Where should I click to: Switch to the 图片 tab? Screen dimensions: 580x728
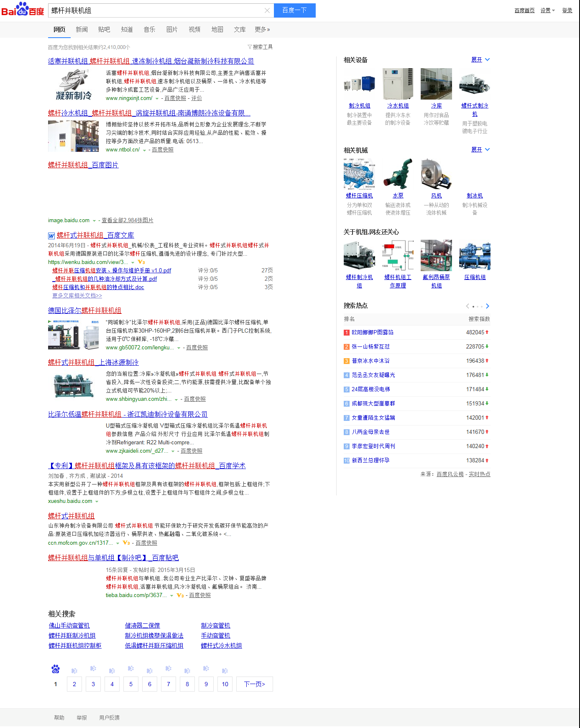pyautogui.click(x=172, y=29)
